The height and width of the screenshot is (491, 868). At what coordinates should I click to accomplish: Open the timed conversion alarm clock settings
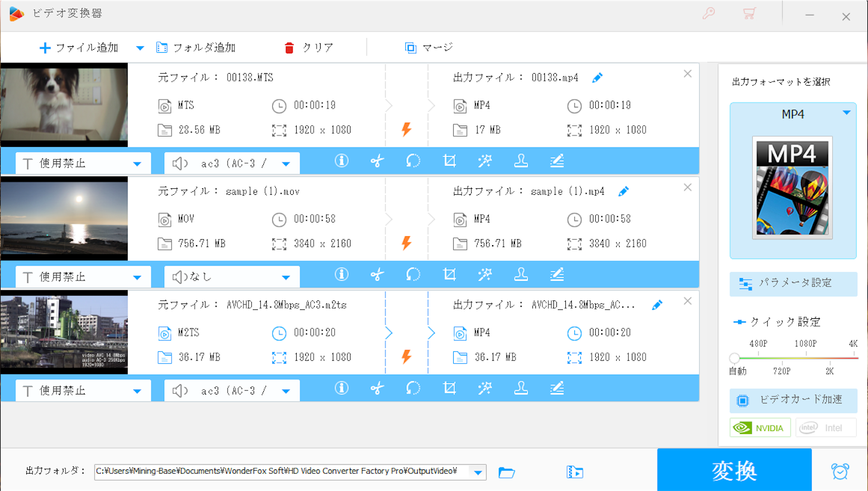tap(840, 471)
